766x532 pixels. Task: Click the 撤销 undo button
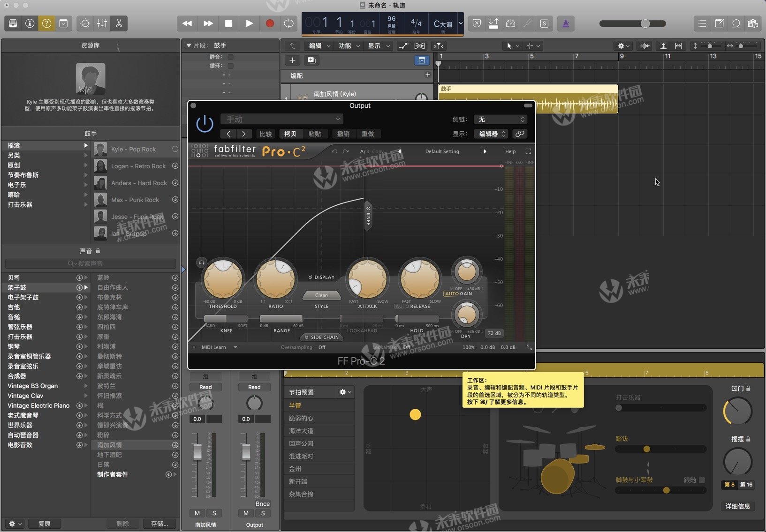point(343,134)
